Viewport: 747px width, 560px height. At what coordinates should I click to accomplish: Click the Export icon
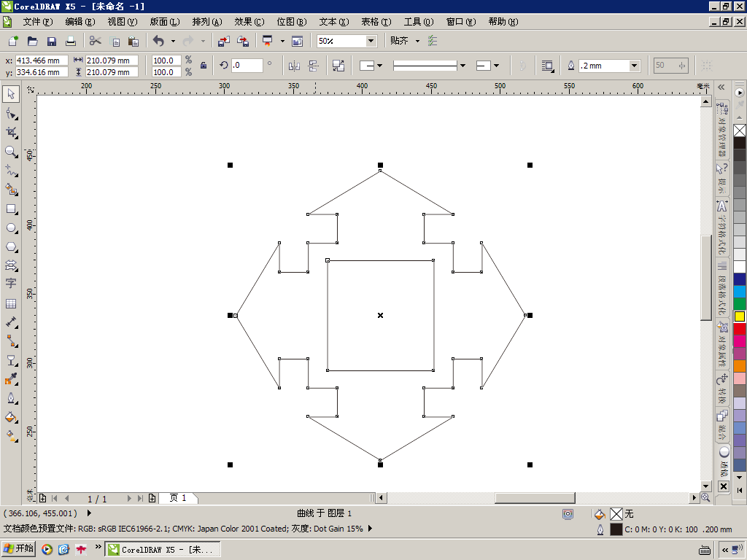tap(243, 41)
